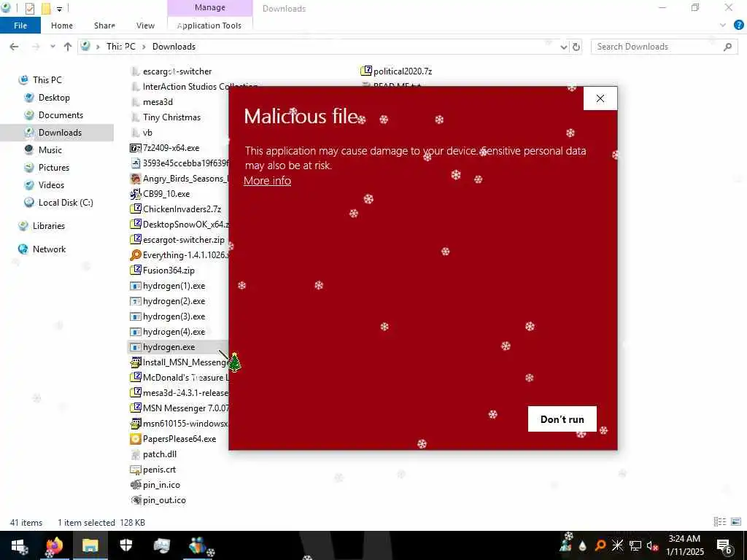Select the CB99_10.exe file icon

coord(135,194)
